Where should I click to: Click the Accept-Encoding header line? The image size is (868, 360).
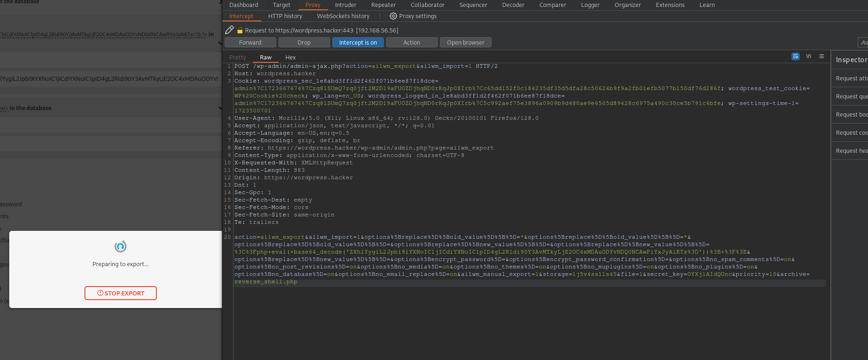pos(297,141)
